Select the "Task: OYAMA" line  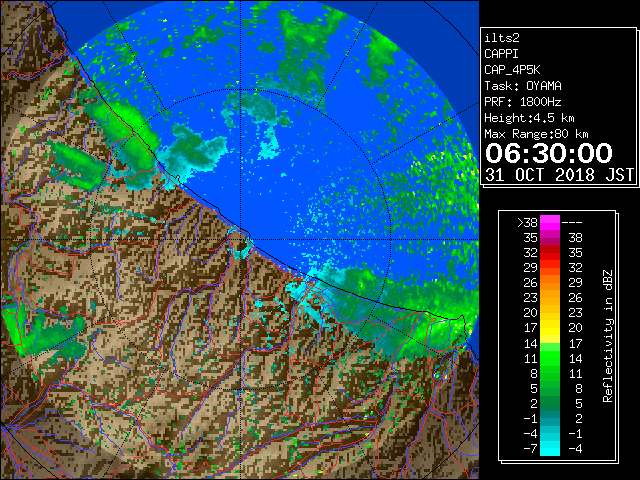pos(523,86)
